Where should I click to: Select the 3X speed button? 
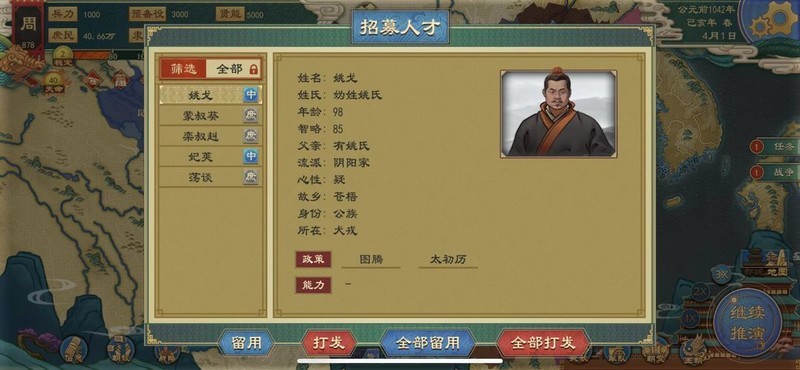pyautogui.click(x=721, y=274)
